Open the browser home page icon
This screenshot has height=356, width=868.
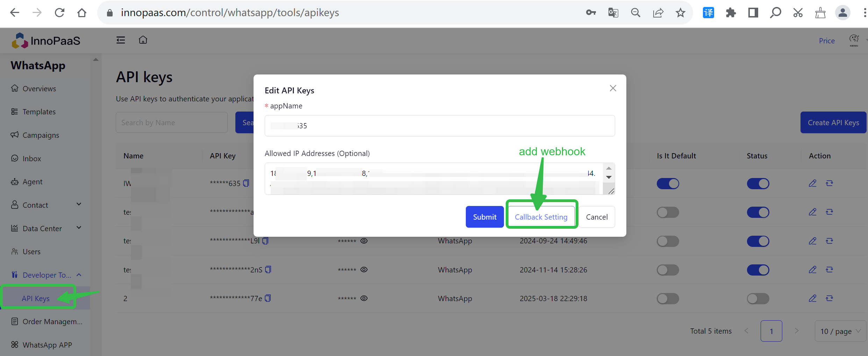pyautogui.click(x=82, y=13)
